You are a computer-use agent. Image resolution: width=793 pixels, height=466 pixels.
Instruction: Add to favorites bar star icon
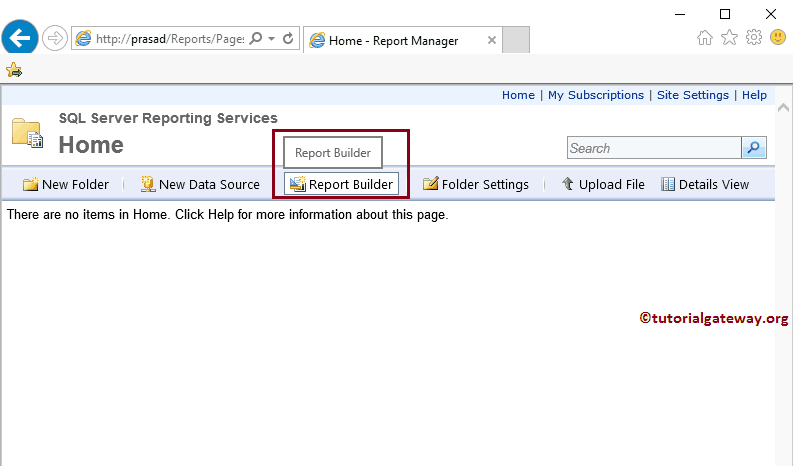[14, 70]
